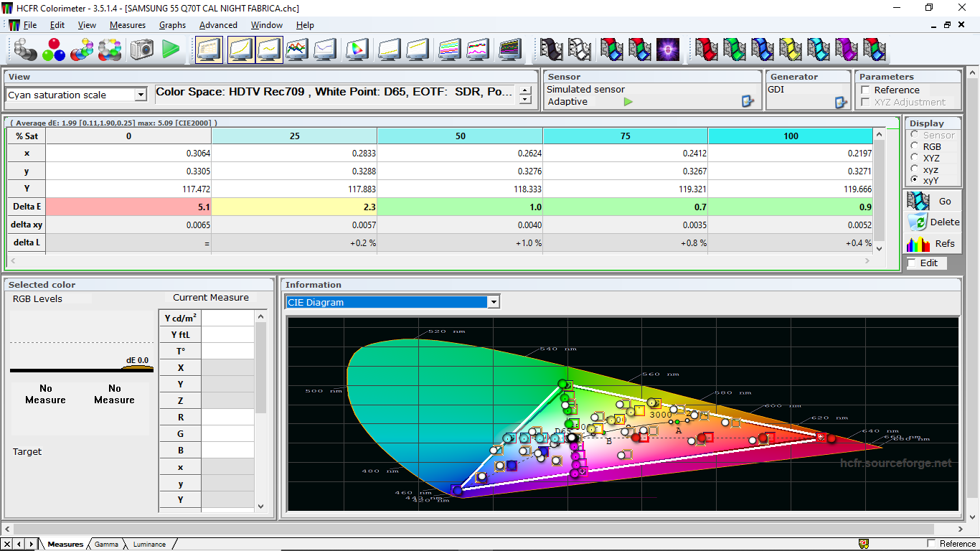This screenshot has height=551, width=980.
Task: Open generator configuration icon in Generator panel
Action: coord(841,102)
